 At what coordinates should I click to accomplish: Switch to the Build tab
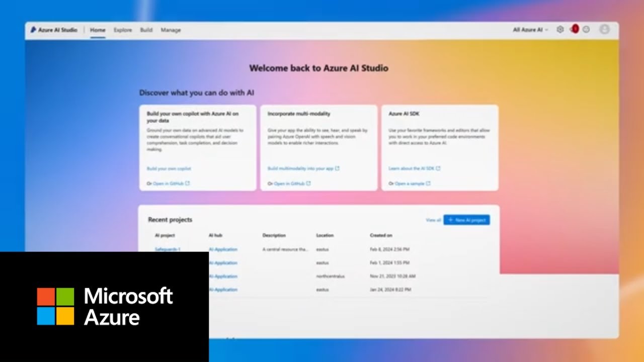coord(146,30)
